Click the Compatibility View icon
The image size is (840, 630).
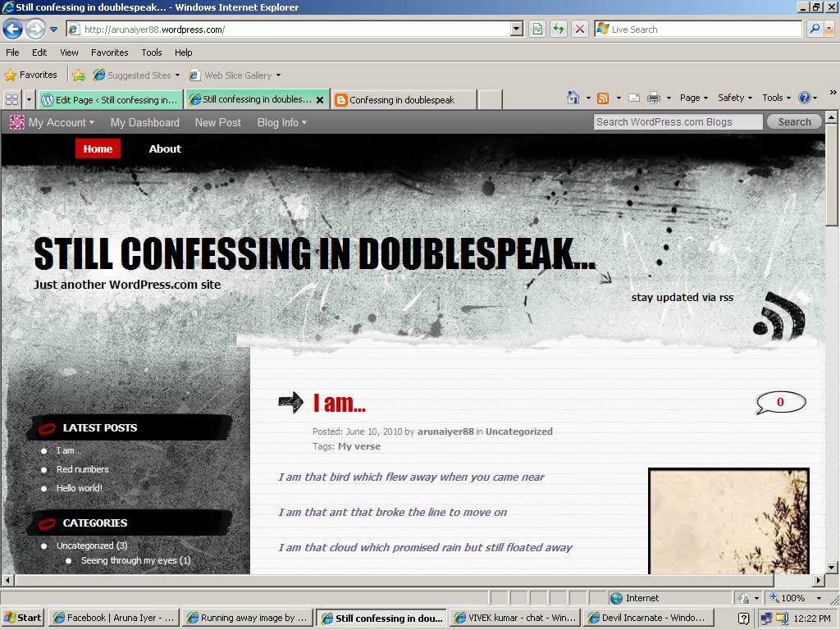[x=536, y=30]
